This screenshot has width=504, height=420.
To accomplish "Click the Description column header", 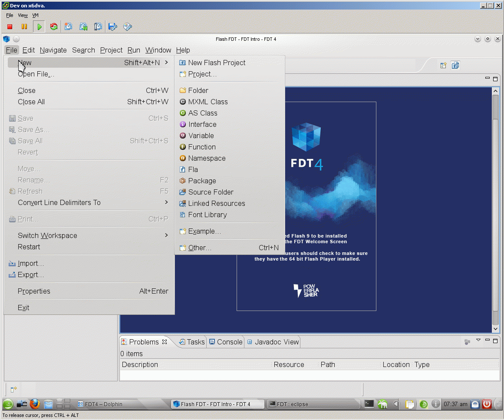I will [196, 365].
